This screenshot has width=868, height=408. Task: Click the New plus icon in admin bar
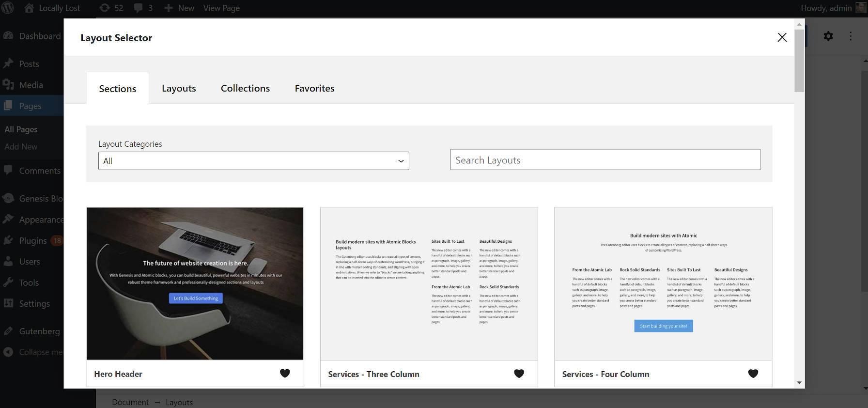[x=168, y=8]
